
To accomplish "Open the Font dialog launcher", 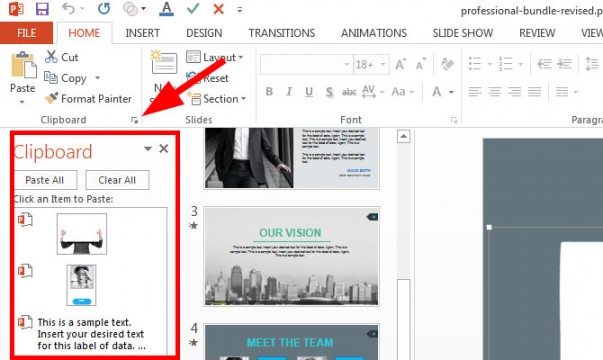I will (x=454, y=120).
